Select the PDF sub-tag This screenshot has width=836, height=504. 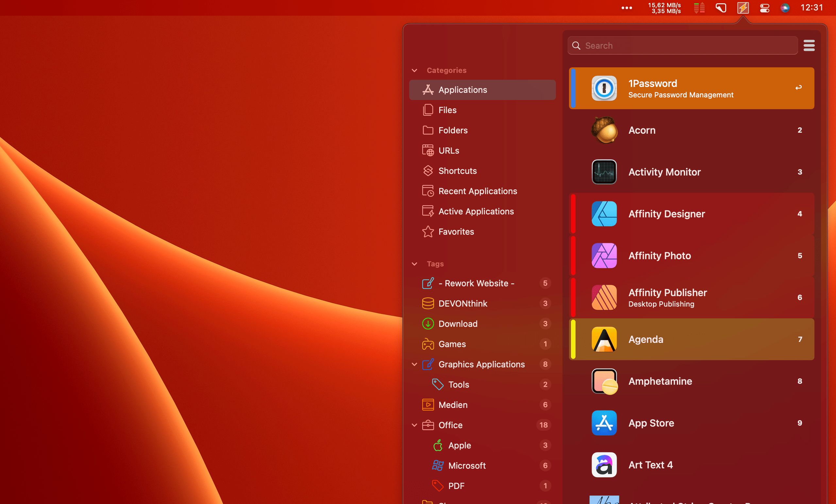(x=482, y=486)
